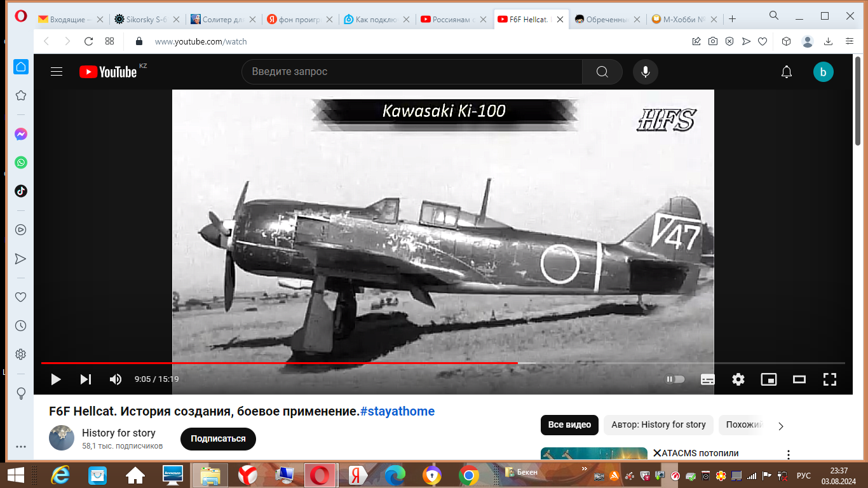
Task: Click the red video progress bar
Action: tap(280, 363)
